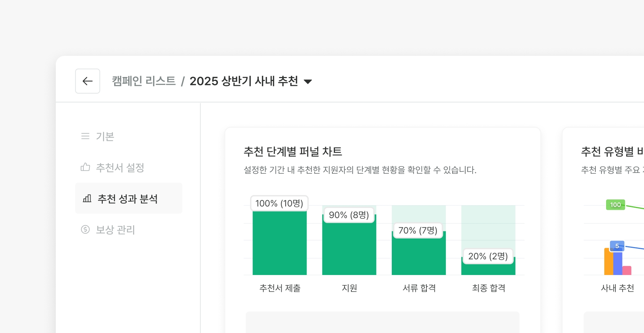Open 보상 관리 from the sidebar

point(115,230)
